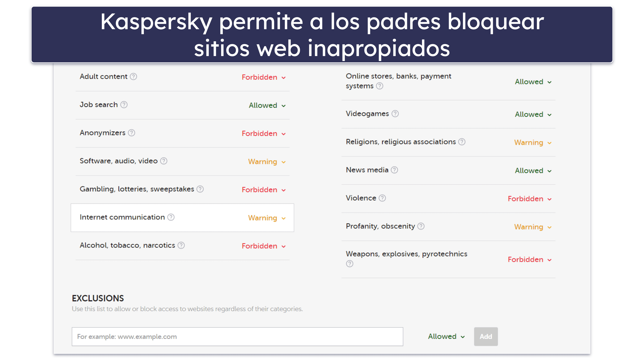Show help for the Violence category
Screen dimensions: 644x360
382,198
